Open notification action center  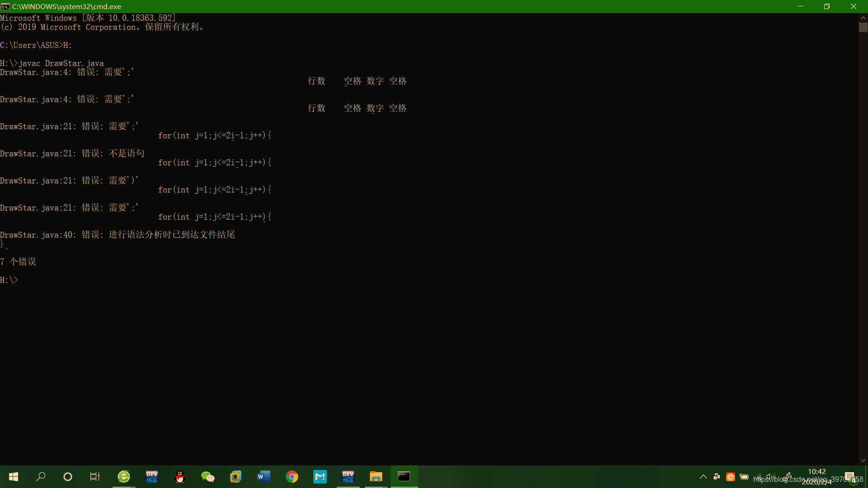(850, 477)
